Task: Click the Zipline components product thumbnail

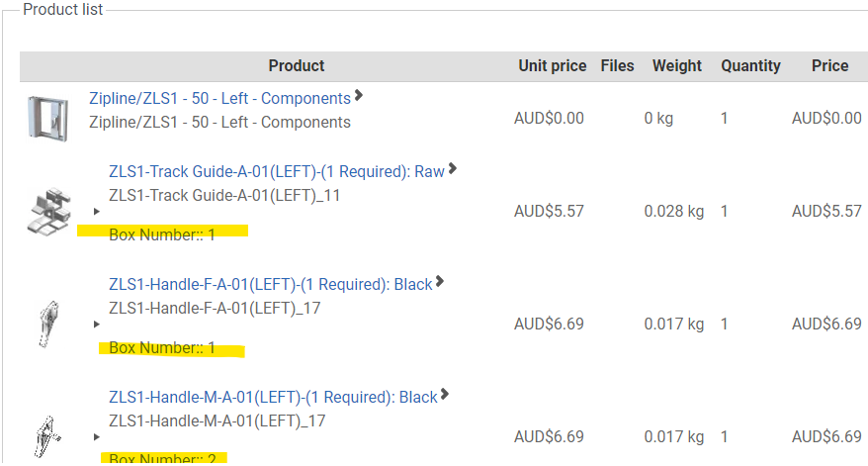Action: [48, 119]
